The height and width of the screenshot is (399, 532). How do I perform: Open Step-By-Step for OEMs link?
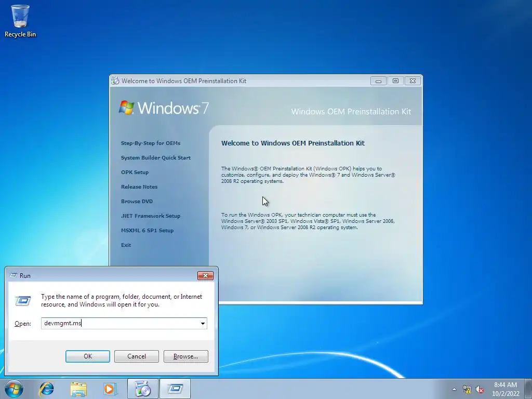click(x=151, y=143)
